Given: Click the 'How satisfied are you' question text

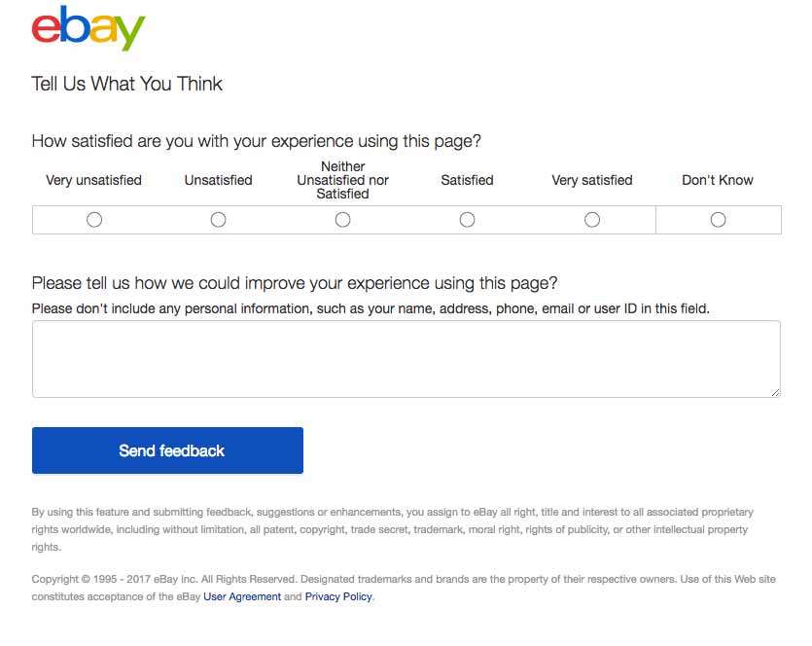Looking at the screenshot, I should click(x=257, y=141).
